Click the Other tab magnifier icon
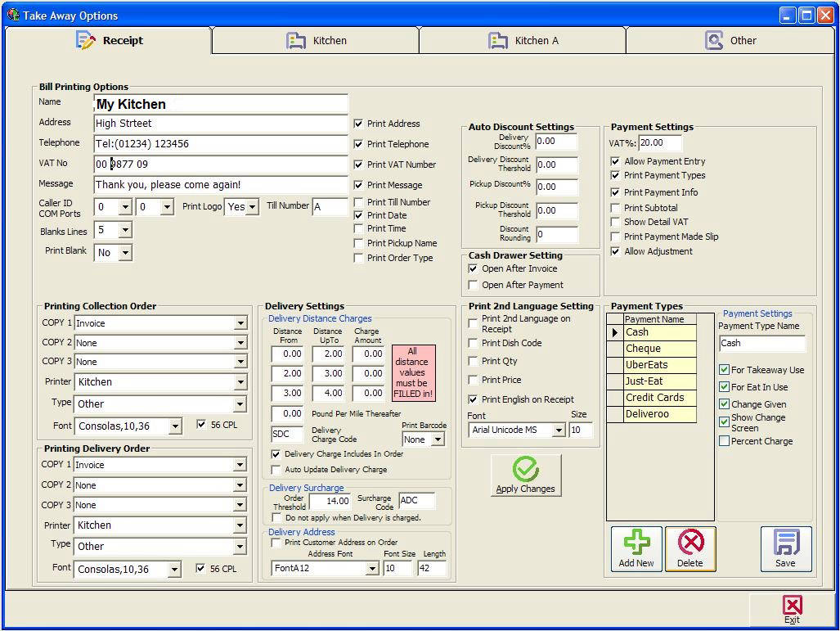Viewport: 840px width, 631px height. point(714,40)
